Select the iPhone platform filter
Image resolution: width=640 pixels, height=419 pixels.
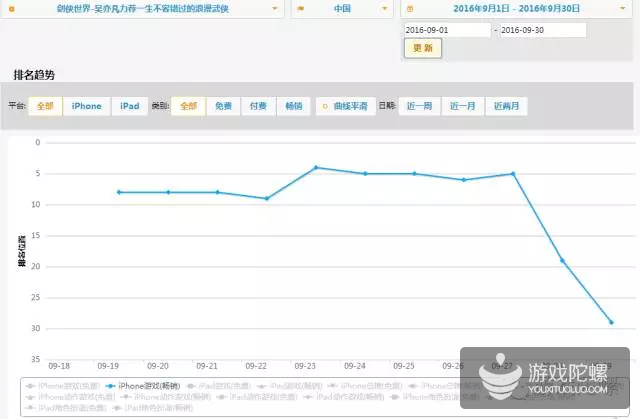click(x=87, y=106)
